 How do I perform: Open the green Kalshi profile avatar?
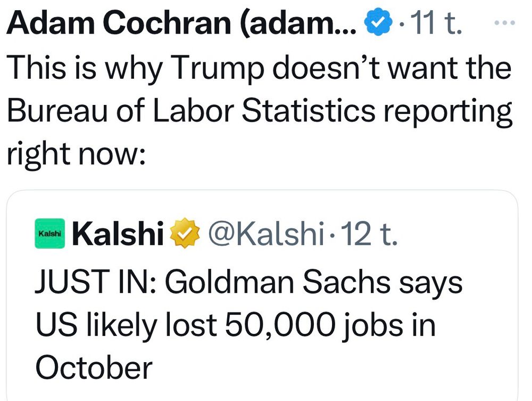point(49,234)
